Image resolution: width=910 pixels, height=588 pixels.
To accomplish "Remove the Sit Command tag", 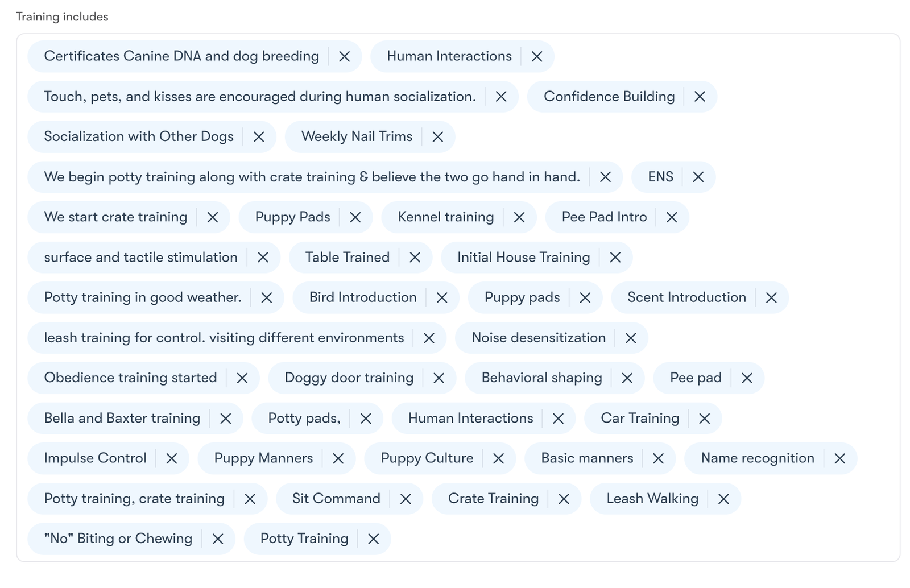I will click(x=406, y=499).
